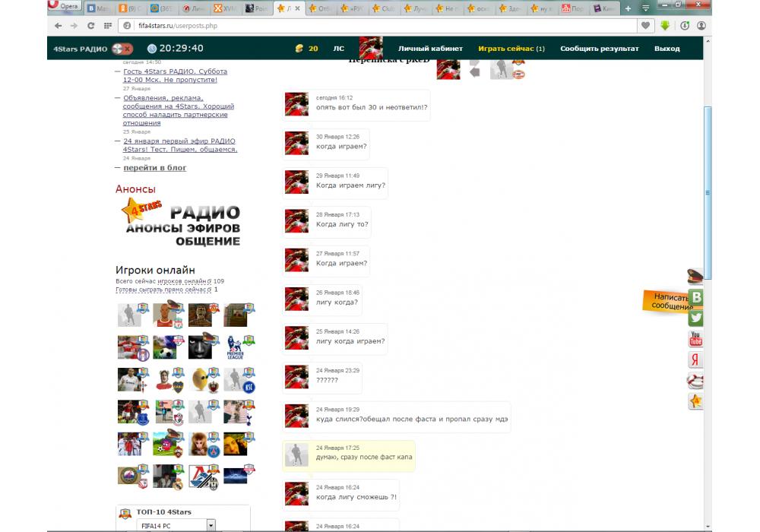The height and width of the screenshot is (532, 760).
Task: Click the page vertical scrollbar thumb
Action: coord(708,190)
